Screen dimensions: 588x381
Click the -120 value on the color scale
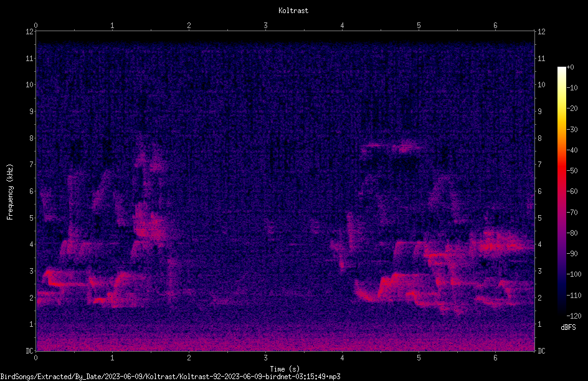[574, 316]
